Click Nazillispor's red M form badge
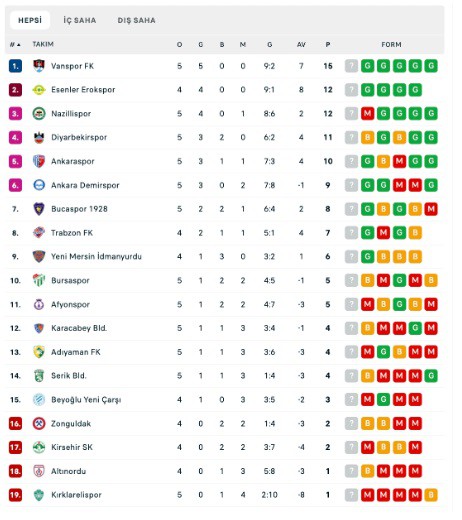The height and width of the screenshot is (520, 462). point(367,113)
